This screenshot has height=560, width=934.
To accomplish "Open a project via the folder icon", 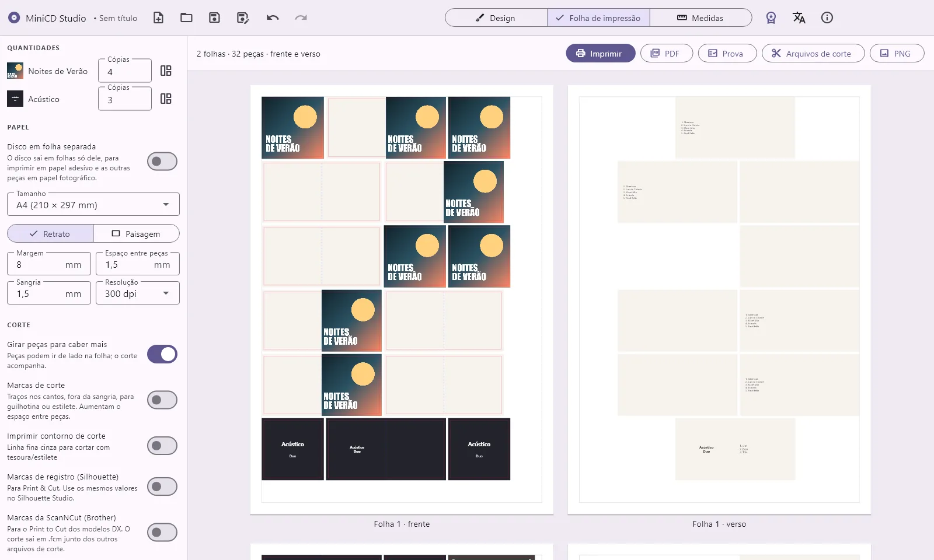I will 186,17.
